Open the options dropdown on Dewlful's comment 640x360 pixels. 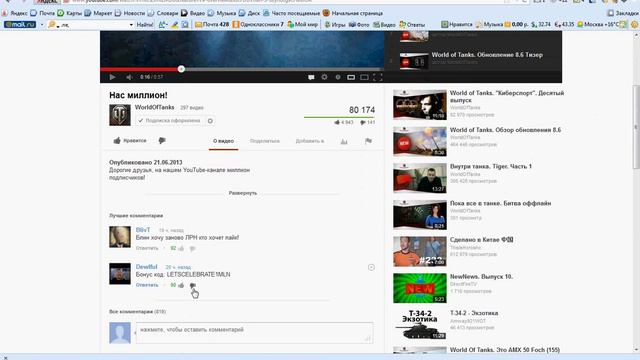(371, 267)
